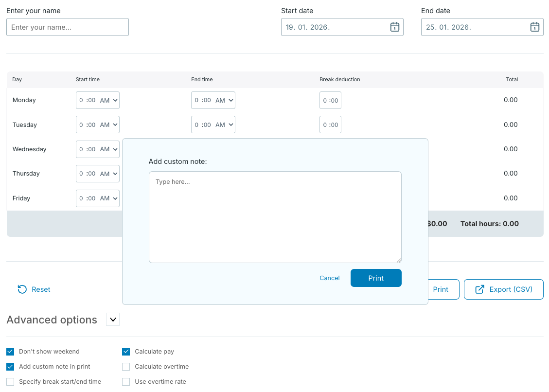Focus the Enter your name field
Screen dimensions: 549x392
[x=68, y=27]
